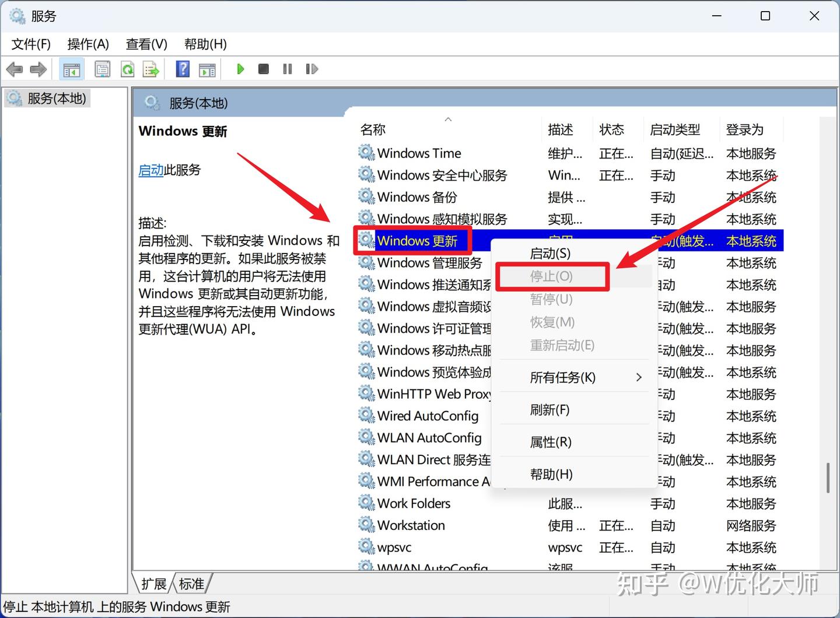Toggle the show/hide action pane icon
This screenshot has height=618, width=840.
coord(207,70)
